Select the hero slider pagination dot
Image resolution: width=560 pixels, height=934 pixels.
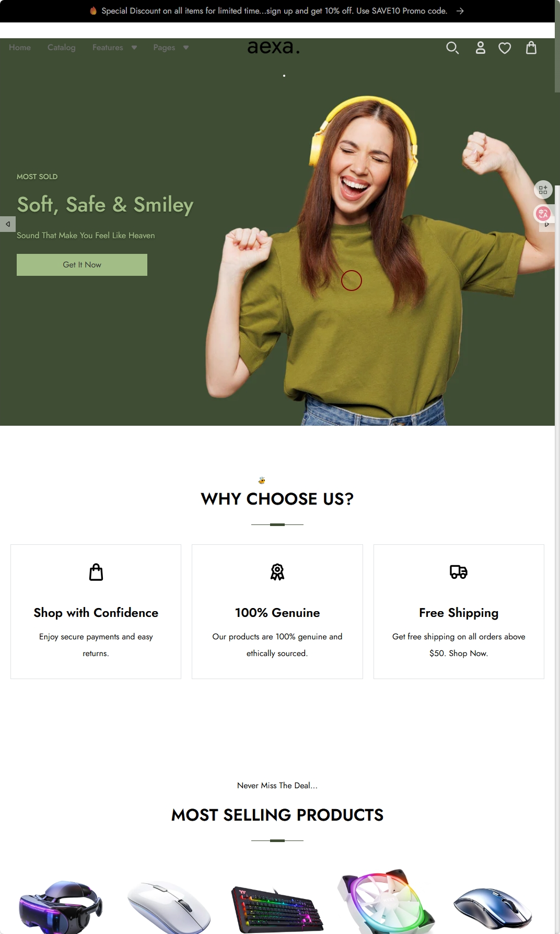click(284, 76)
